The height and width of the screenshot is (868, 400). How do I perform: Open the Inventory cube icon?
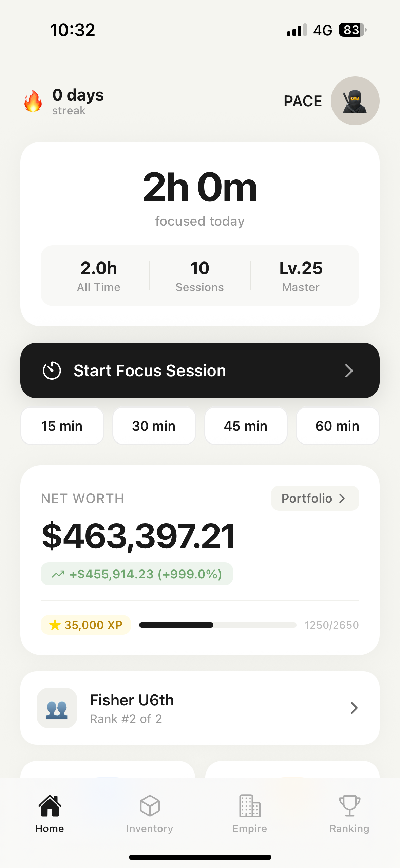pyautogui.click(x=150, y=806)
